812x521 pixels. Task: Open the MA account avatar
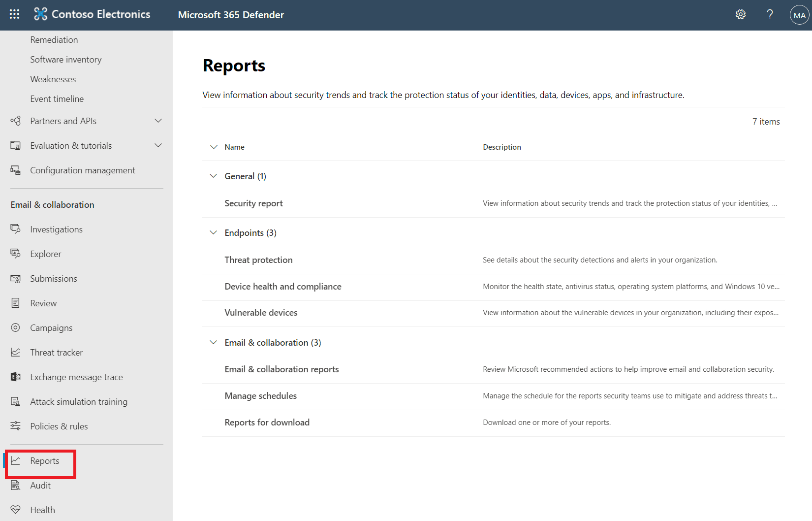point(799,15)
